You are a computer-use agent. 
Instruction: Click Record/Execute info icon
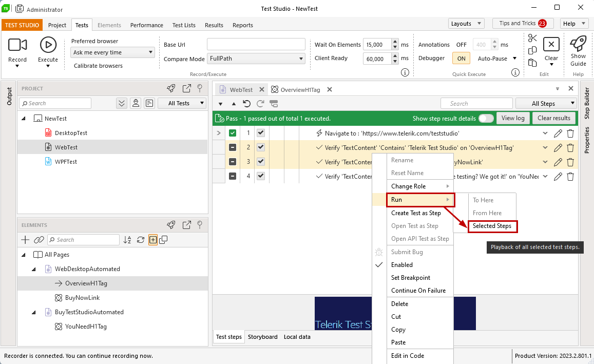click(x=405, y=72)
